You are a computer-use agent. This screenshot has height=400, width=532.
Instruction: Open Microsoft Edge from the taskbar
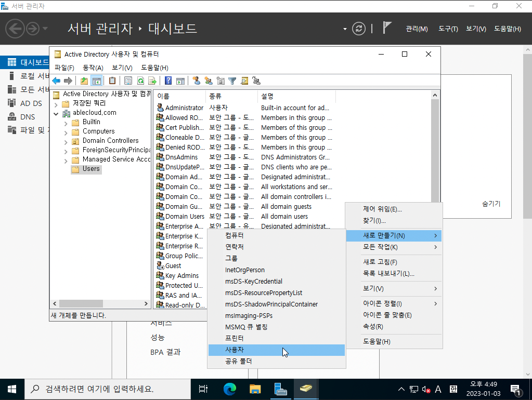coord(230,389)
